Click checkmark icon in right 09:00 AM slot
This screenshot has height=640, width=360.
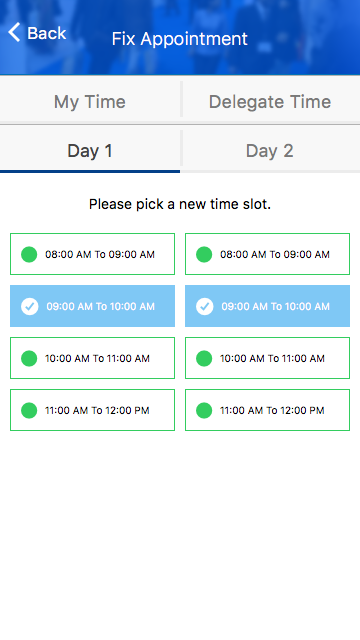point(204,306)
